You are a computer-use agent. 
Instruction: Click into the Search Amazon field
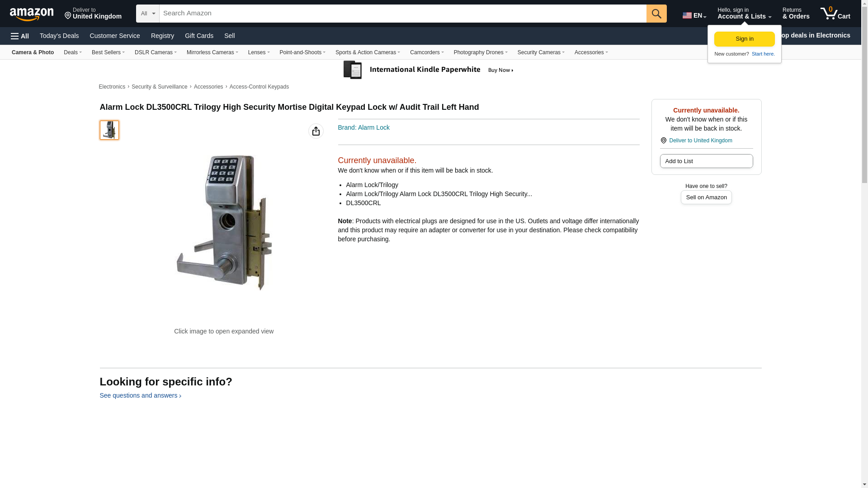click(x=403, y=14)
